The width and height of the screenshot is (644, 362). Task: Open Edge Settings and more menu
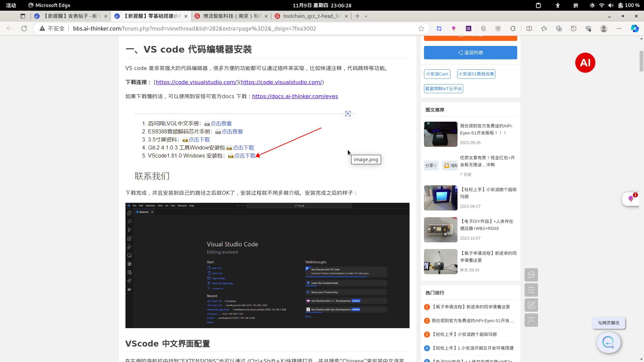point(619,28)
